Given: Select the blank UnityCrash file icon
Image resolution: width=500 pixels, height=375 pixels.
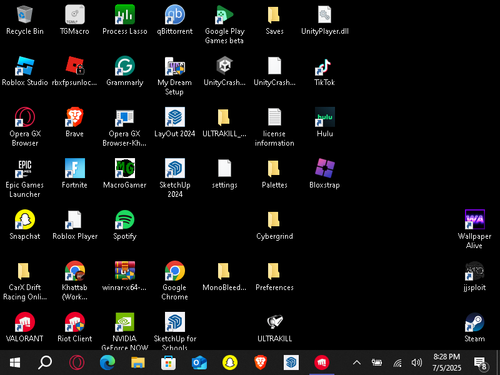Looking at the screenshot, I should 274,66.
